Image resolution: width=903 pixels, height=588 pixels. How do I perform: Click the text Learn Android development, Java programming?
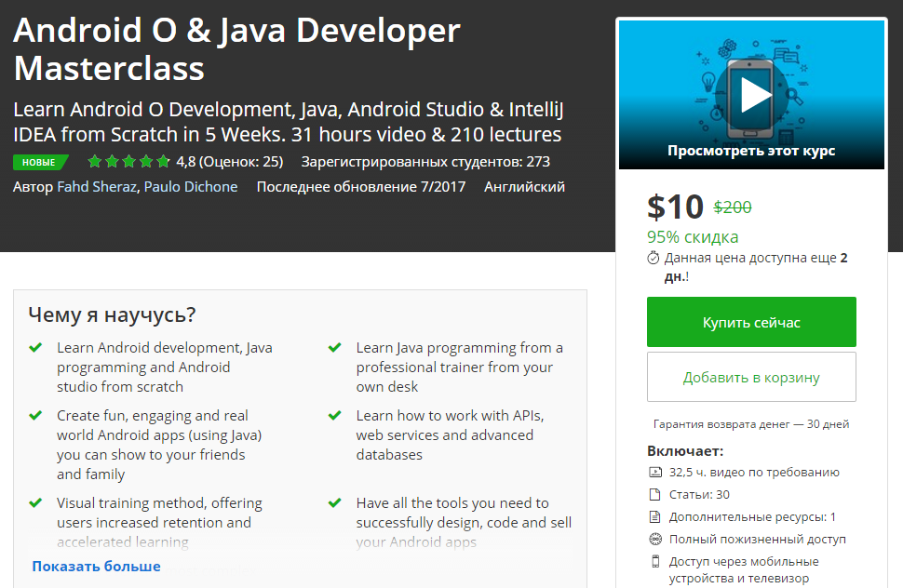pyautogui.click(x=165, y=367)
